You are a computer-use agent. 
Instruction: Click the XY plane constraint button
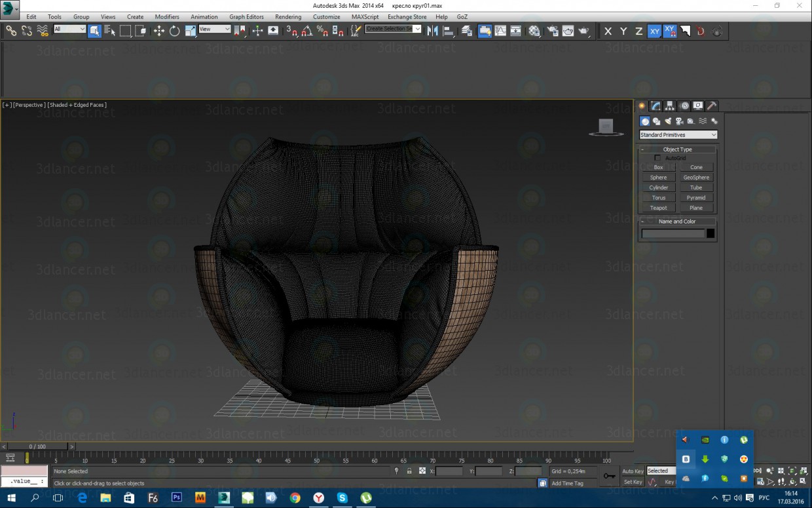(655, 31)
